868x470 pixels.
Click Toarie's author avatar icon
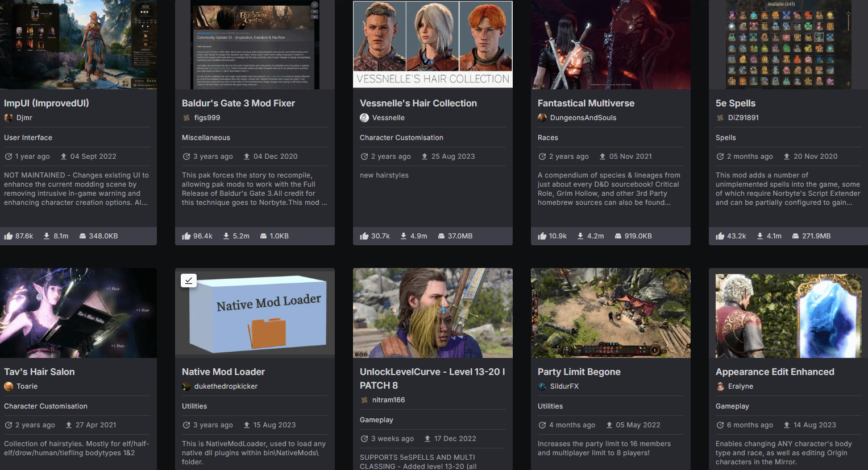coord(9,386)
